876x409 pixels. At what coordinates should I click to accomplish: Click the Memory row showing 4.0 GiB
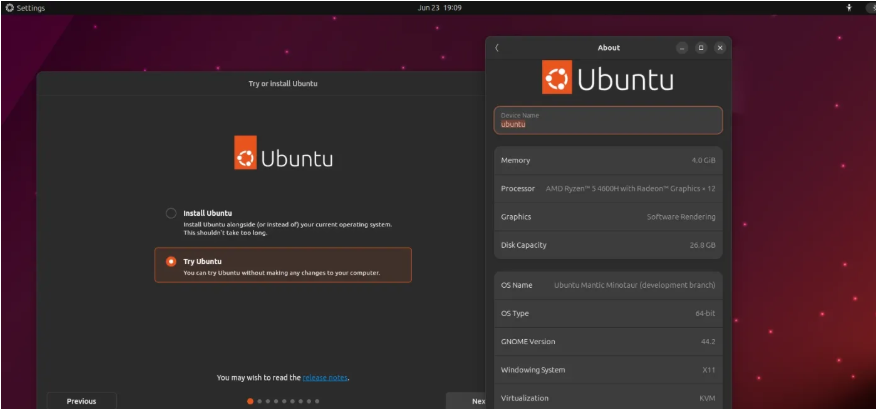click(x=608, y=160)
